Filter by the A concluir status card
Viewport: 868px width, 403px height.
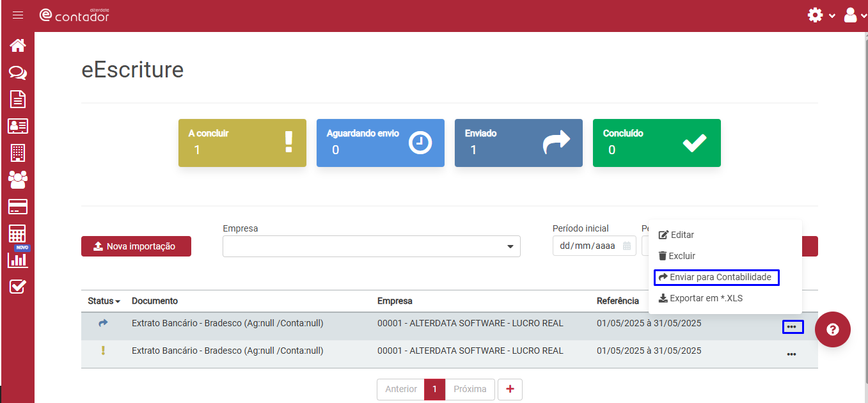(x=242, y=143)
